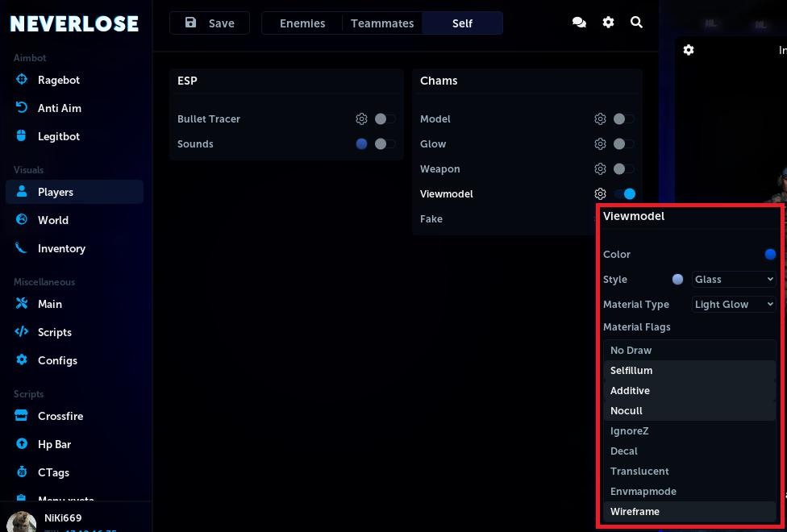Pick the Viewmodel Color swatch
This screenshot has width=787, height=532.
(x=770, y=254)
